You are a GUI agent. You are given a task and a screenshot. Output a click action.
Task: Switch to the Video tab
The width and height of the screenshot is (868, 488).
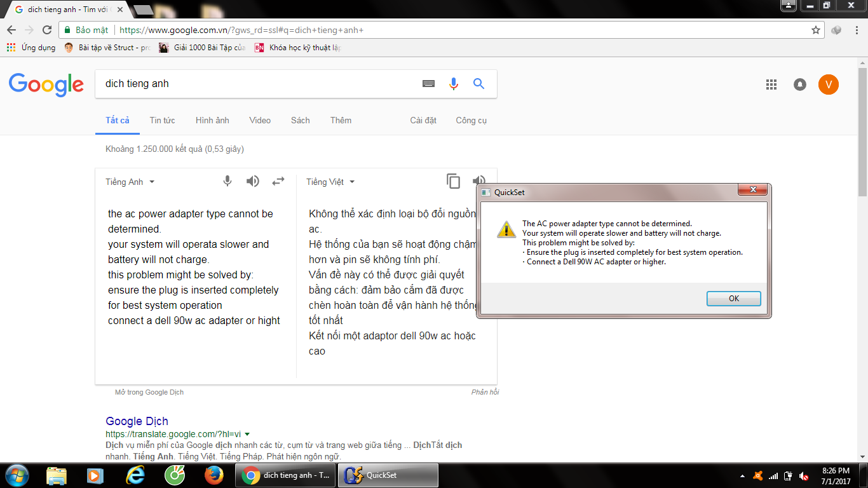tap(260, 120)
